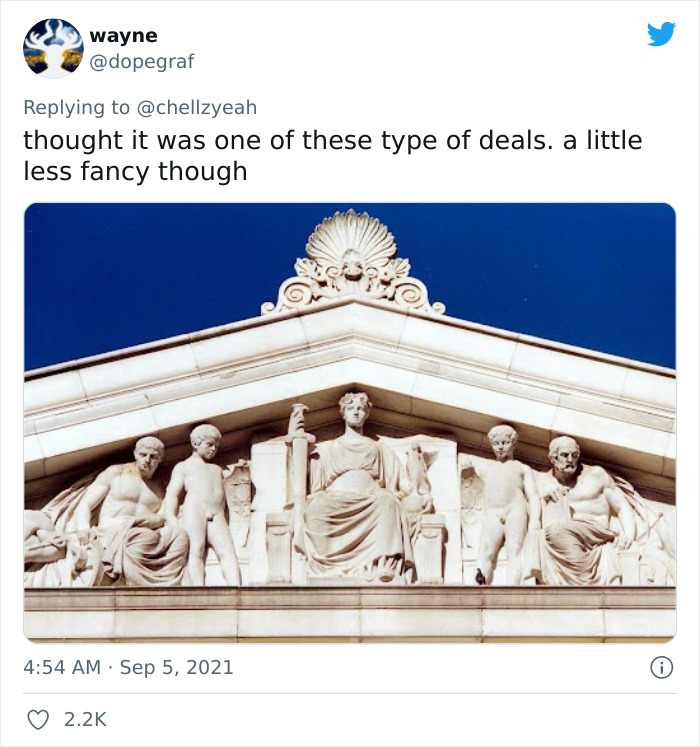The height and width of the screenshot is (747, 700).
Task: Click the pigeon perched on the ledge
Action: tap(480, 577)
